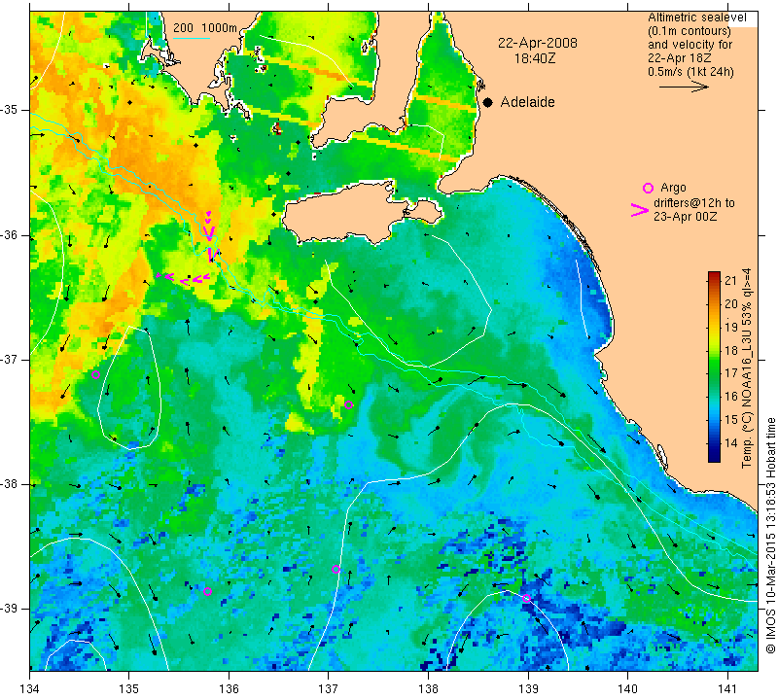778x700 pixels.
Task: Click the magenta drifter legend arrowhead
Action: (x=640, y=210)
